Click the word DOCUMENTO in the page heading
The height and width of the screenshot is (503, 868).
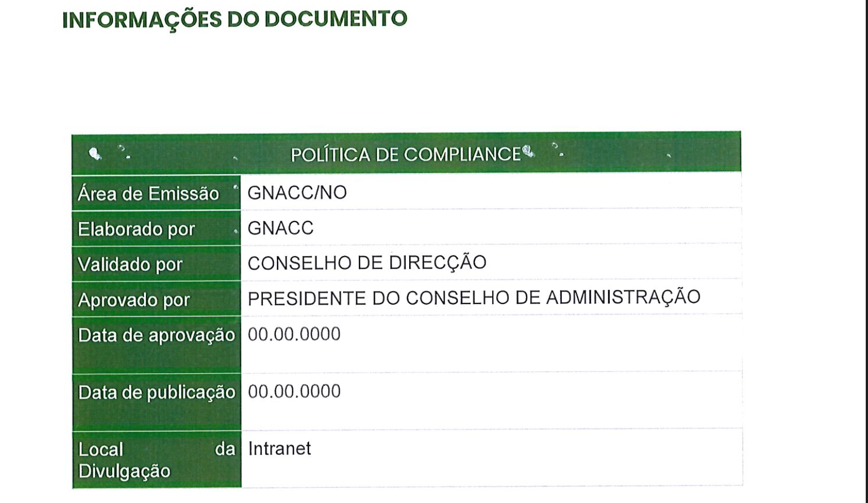(336, 19)
